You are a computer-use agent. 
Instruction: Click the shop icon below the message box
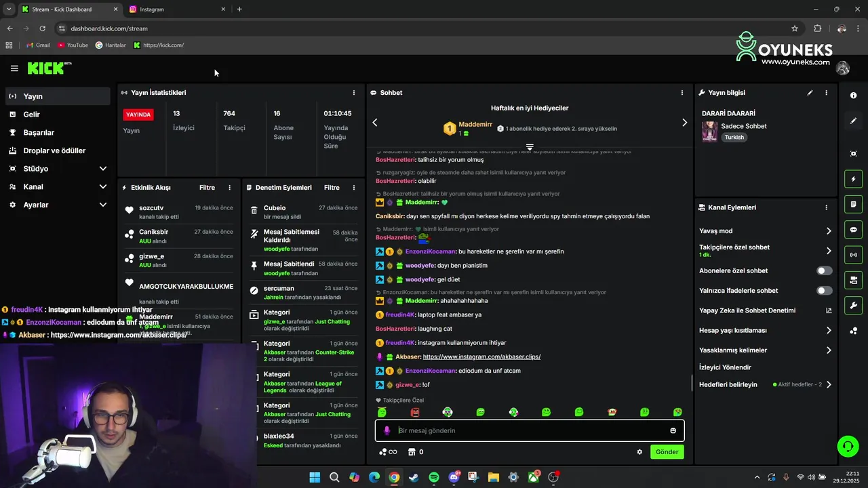tap(411, 452)
